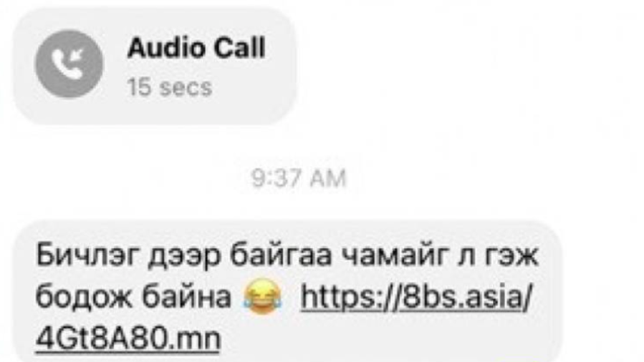
Task: Select the Audio Call bubble background
Action: click(x=155, y=67)
